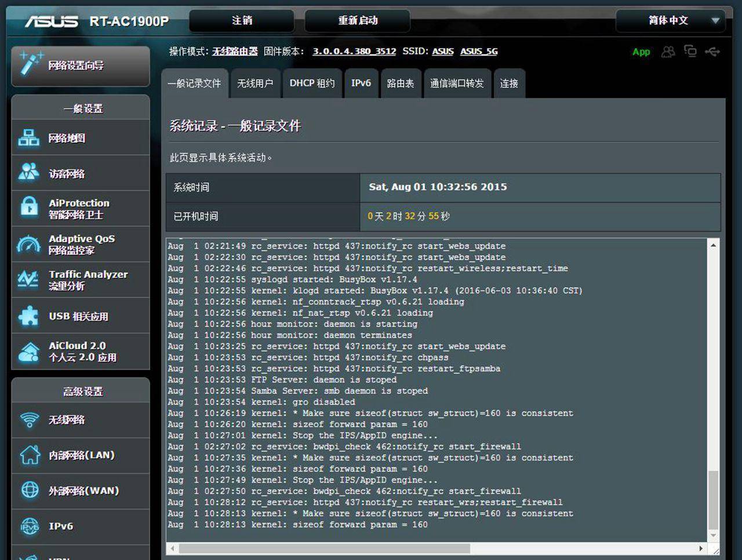Click the 重新启动 reboot button
742x560 pixels.
pyautogui.click(x=357, y=20)
